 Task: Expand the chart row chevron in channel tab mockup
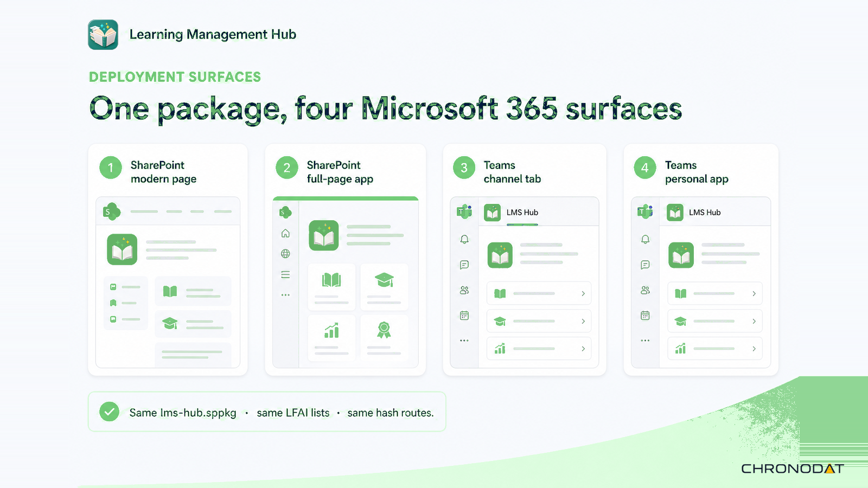click(583, 349)
